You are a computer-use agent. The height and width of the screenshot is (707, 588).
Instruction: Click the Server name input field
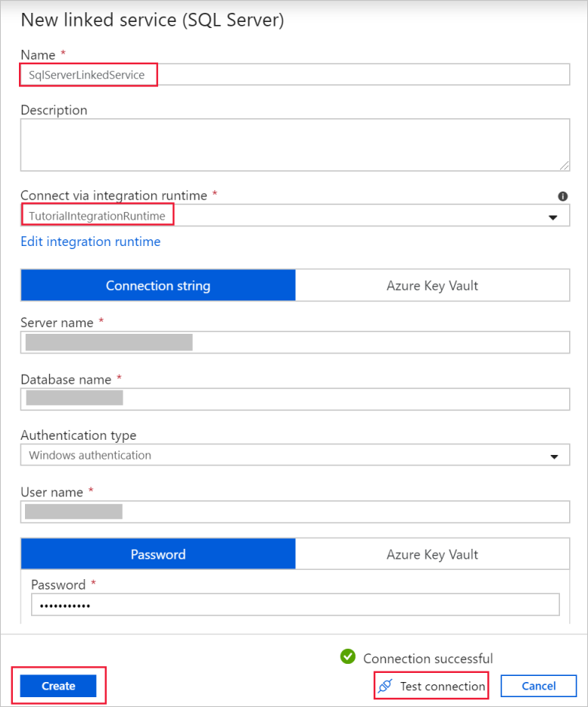click(294, 342)
